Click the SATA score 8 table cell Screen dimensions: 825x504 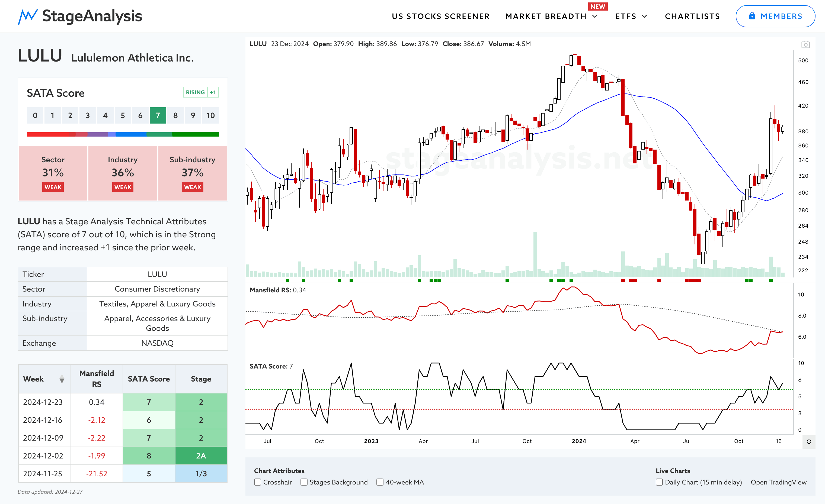[x=149, y=456]
